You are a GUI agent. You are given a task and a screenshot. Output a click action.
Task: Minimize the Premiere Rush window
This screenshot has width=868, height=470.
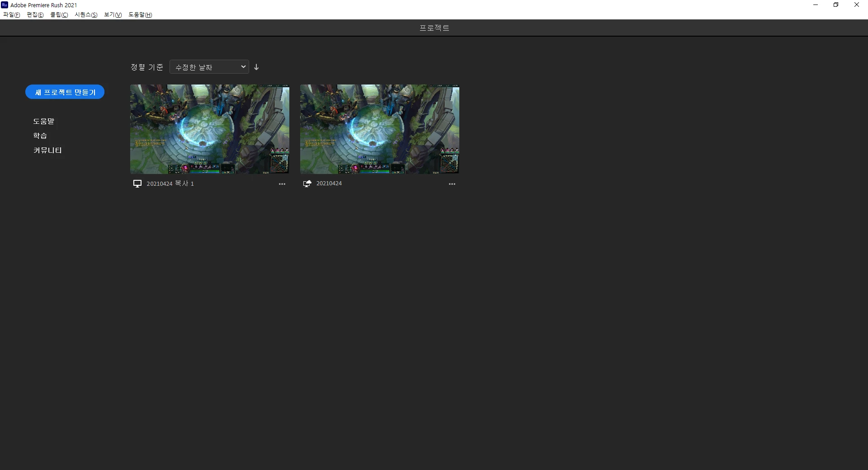[x=816, y=5]
